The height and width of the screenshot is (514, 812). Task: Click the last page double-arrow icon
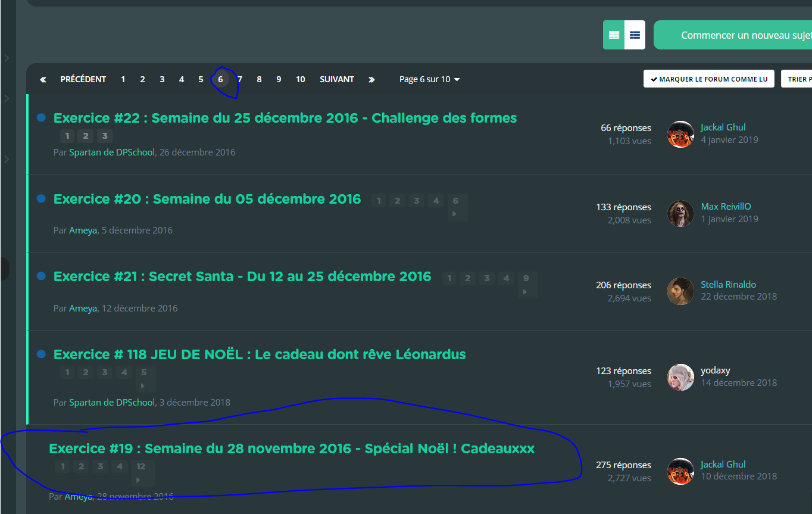pyautogui.click(x=371, y=79)
